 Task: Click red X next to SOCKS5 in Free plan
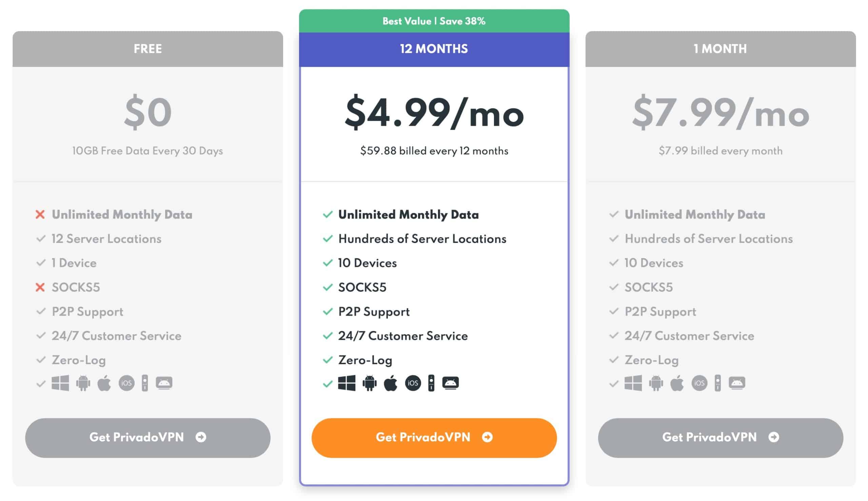[x=40, y=287]
